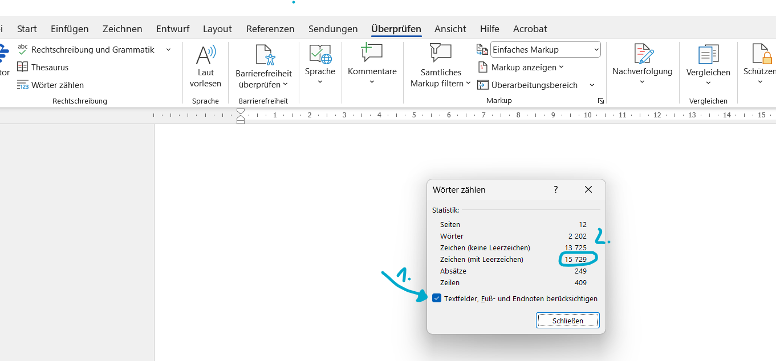The width and height of the screenshot is (776, 362).
Task: Switch to the Sendungen tab
Action: tap(333, 29)
